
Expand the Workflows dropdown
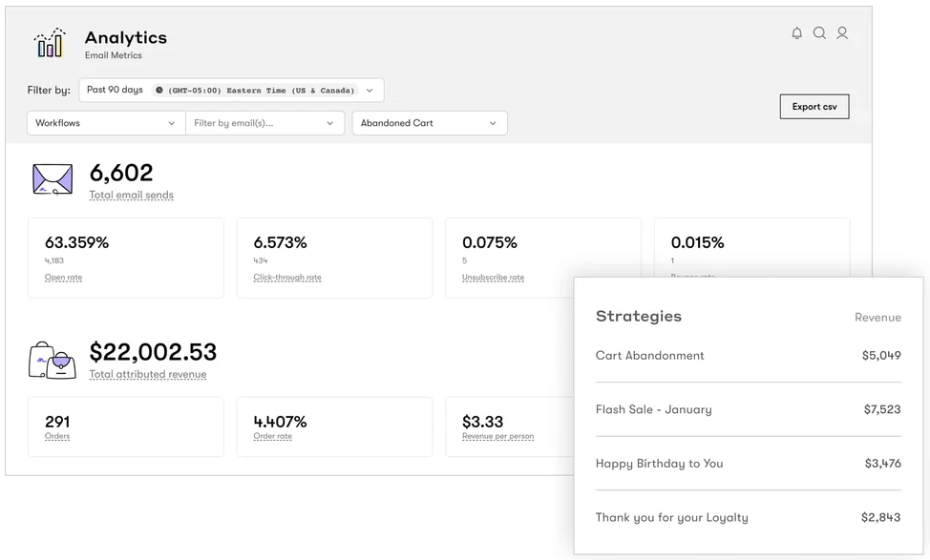click(x=105, y=123)
